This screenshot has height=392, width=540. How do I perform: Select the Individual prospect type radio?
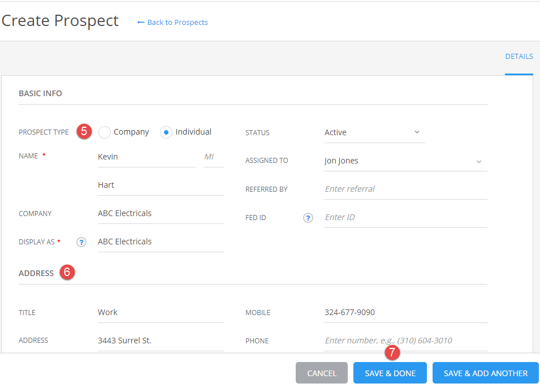click(x=166, y=132)
